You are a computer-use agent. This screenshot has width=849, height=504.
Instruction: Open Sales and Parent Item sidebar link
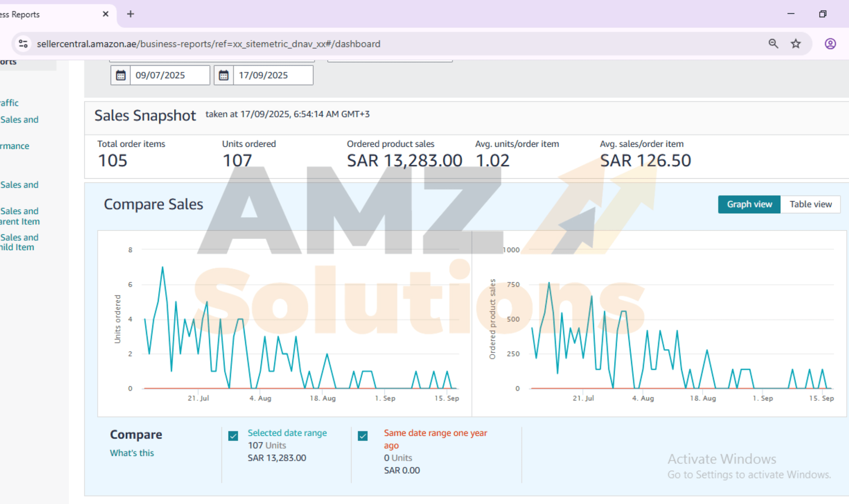pos(19,216)
